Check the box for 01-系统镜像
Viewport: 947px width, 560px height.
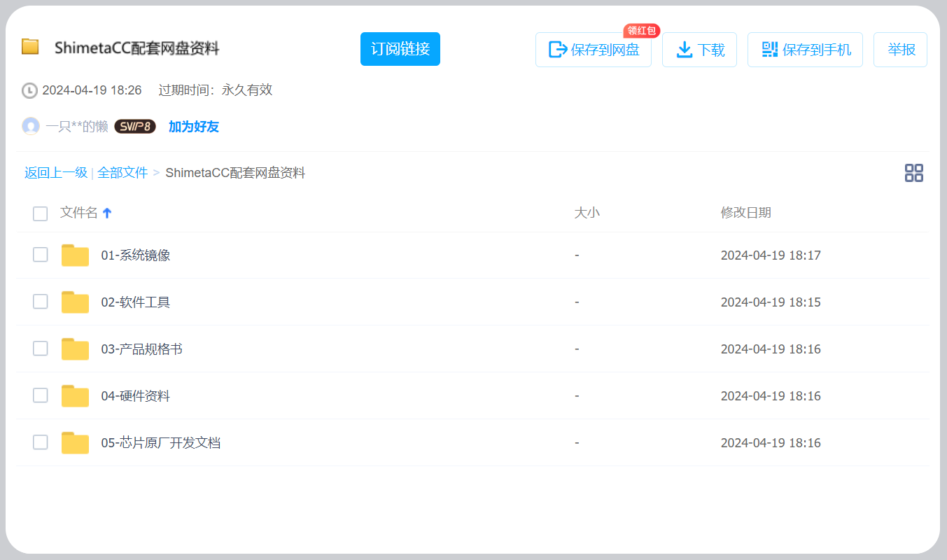(40, 255)
